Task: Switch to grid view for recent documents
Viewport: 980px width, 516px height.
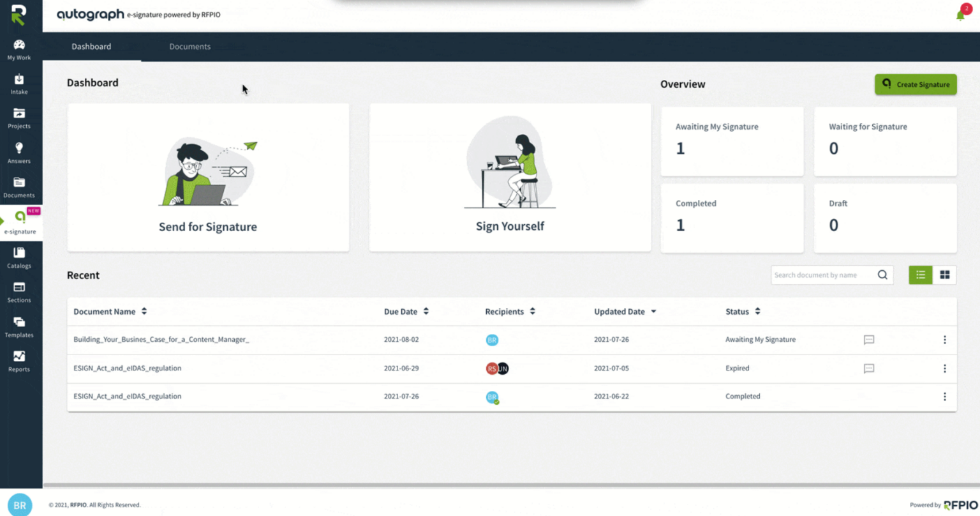Action: (945, 275)
